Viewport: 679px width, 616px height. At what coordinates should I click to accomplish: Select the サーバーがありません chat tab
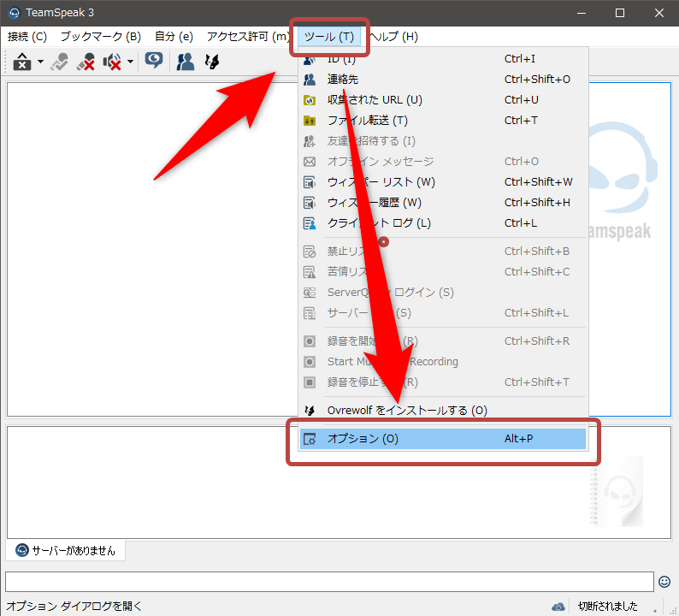(66, 551)
